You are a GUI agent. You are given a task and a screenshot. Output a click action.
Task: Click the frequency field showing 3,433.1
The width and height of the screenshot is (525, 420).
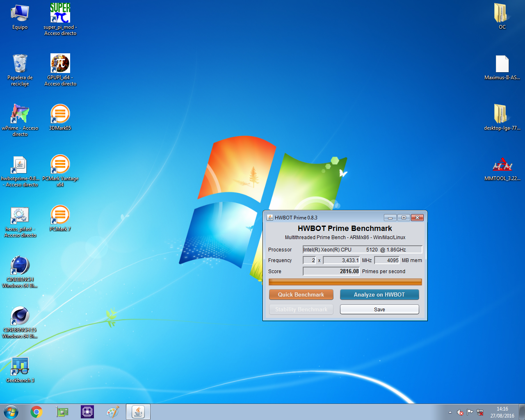[x=341, y=260]
